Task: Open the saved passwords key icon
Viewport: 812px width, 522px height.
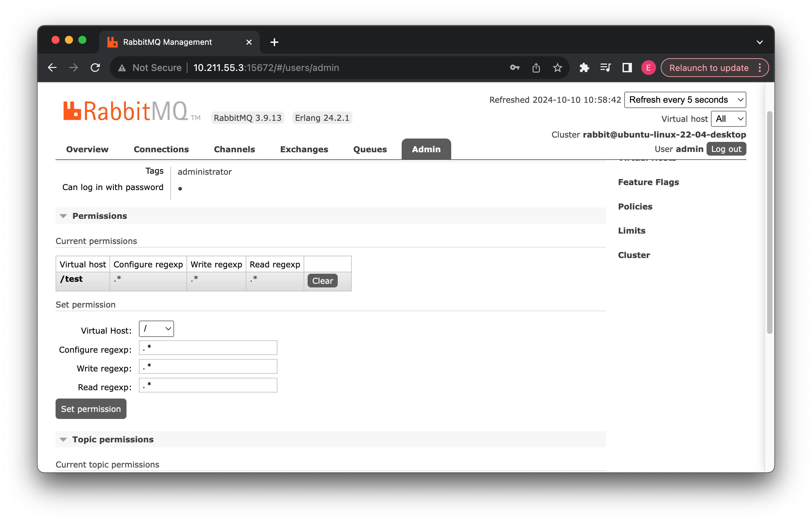Action: (x=514, y=68)
